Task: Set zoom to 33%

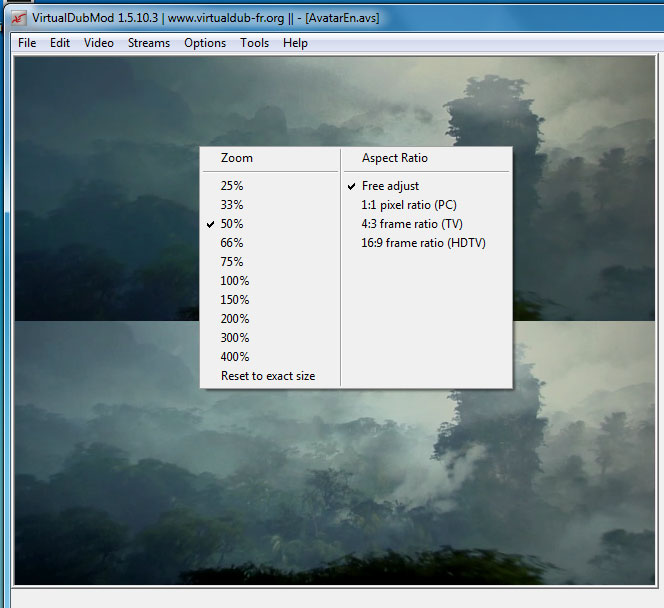Action: 270,205
